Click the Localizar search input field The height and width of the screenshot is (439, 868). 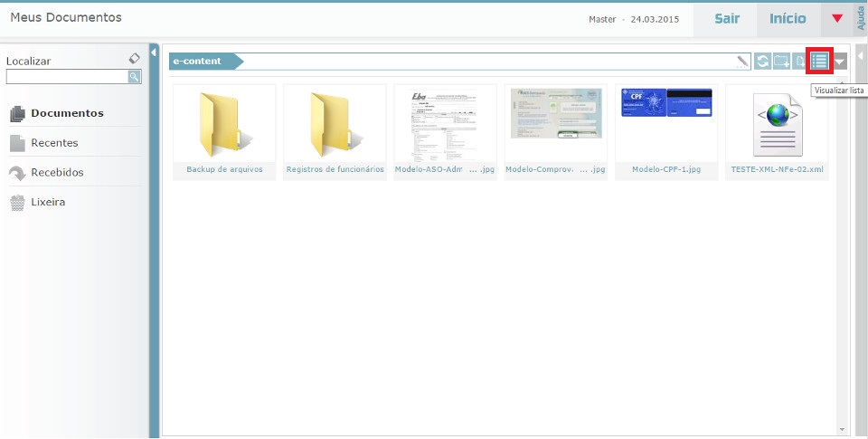click(x=66, y=77)
